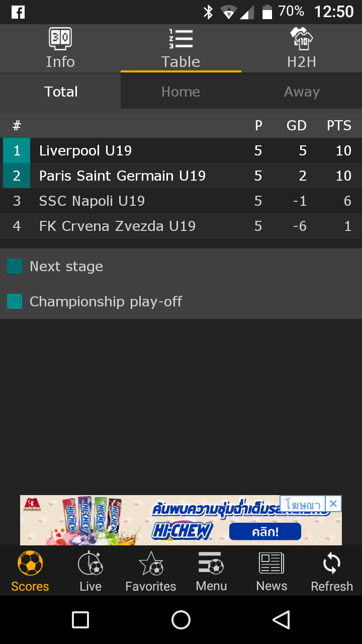Open the News newspaper icon
362x644 pixels.
click(271, 563)
